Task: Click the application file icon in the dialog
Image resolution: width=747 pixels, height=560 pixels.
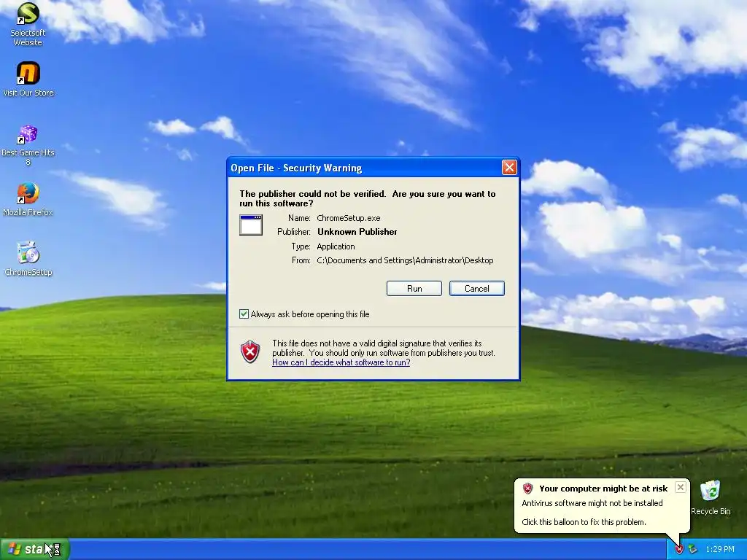Action: (x=251, y=225)
